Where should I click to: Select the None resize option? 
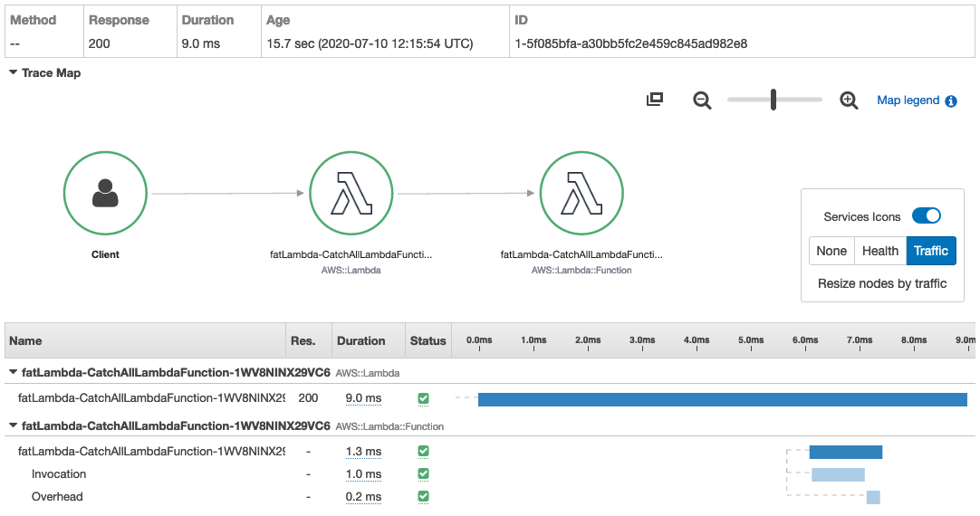[831, 251]
